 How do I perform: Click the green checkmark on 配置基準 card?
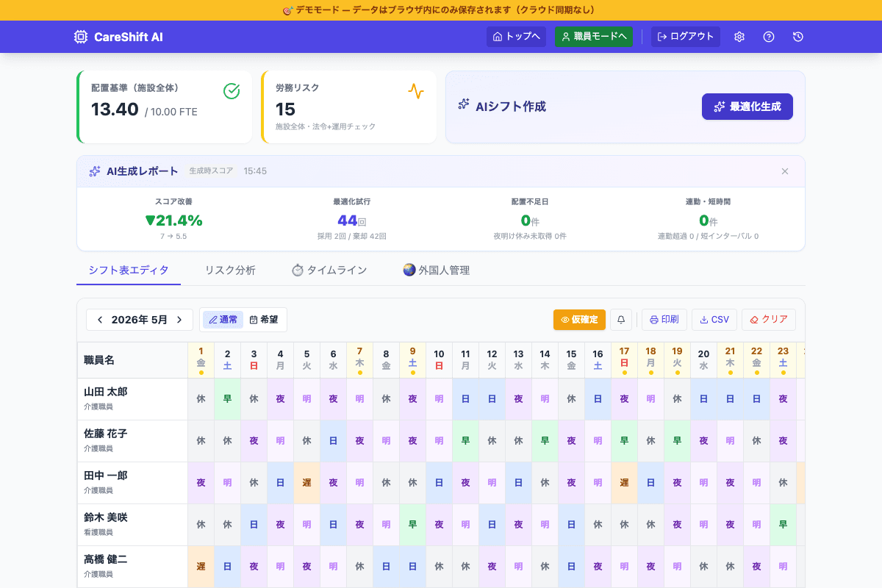click(232, 91)
